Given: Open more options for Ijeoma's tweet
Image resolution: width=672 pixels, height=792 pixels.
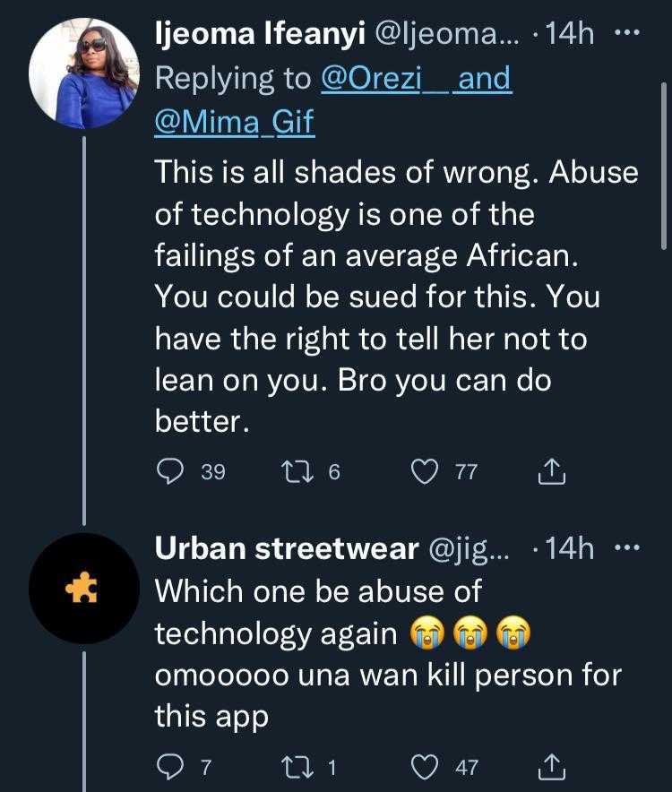Looking at the screenshot, I should click(625, 34).
